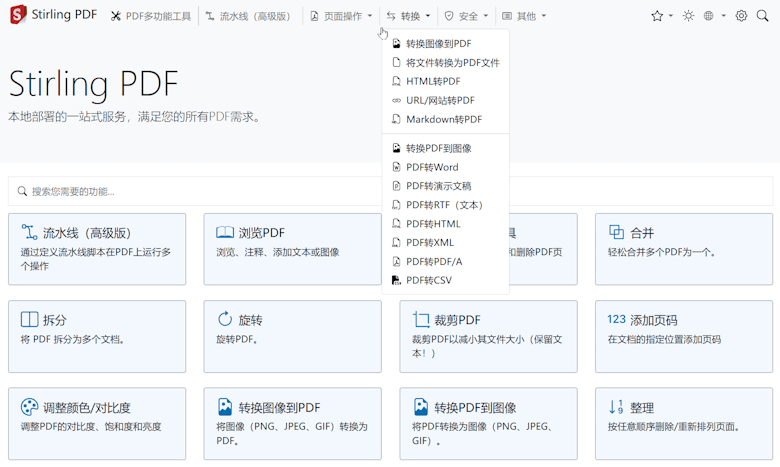The width and height of the screenshot is (780, 467).
Task: Click the PDF转PDF/A menu icon
Action: click(x=396, y=262)
